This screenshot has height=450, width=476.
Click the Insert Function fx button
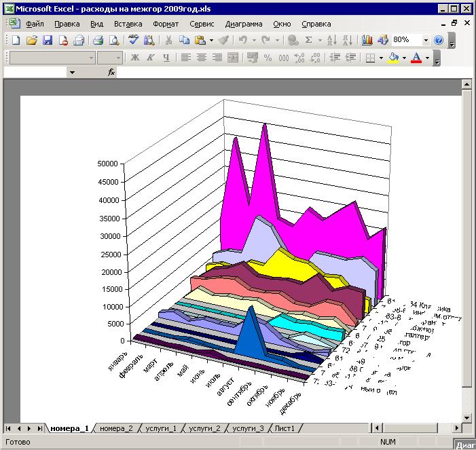[111, 73]
